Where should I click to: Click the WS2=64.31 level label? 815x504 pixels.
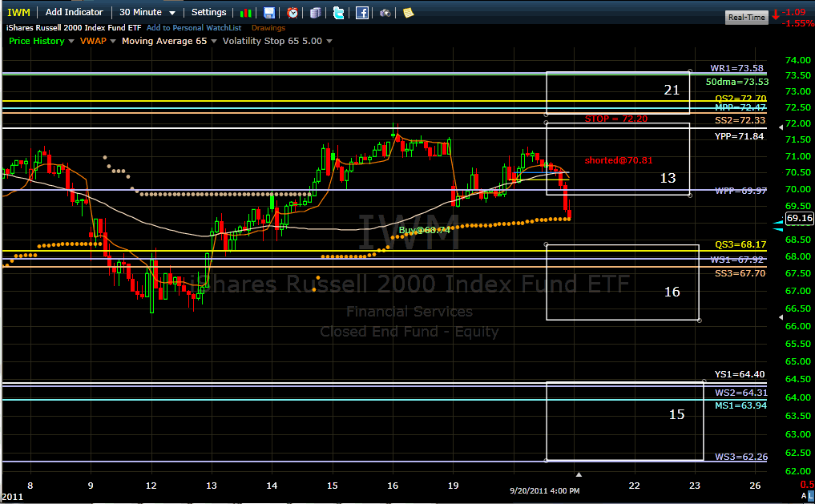click(741, 393)
